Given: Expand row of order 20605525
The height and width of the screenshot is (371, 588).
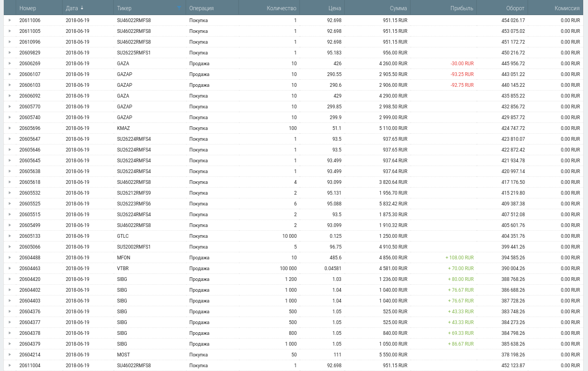Looking at the screenshot, I should click(10, 204).
